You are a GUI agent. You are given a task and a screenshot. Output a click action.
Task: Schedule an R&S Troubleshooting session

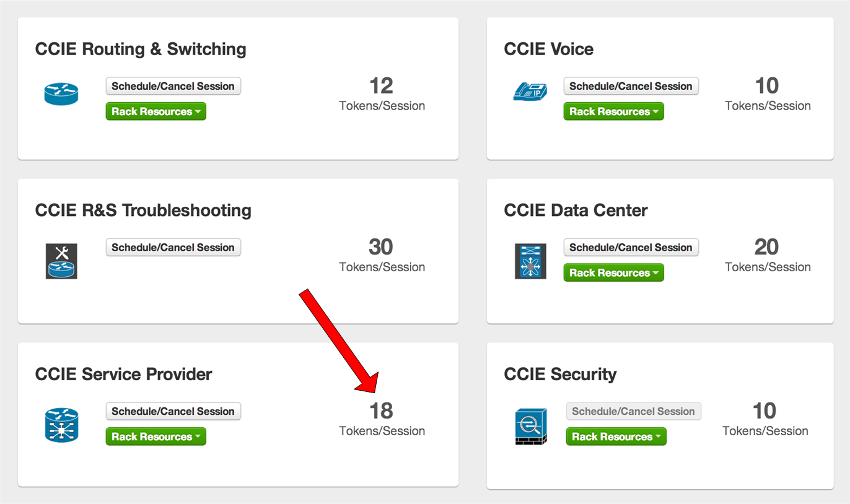coord(173,247)
